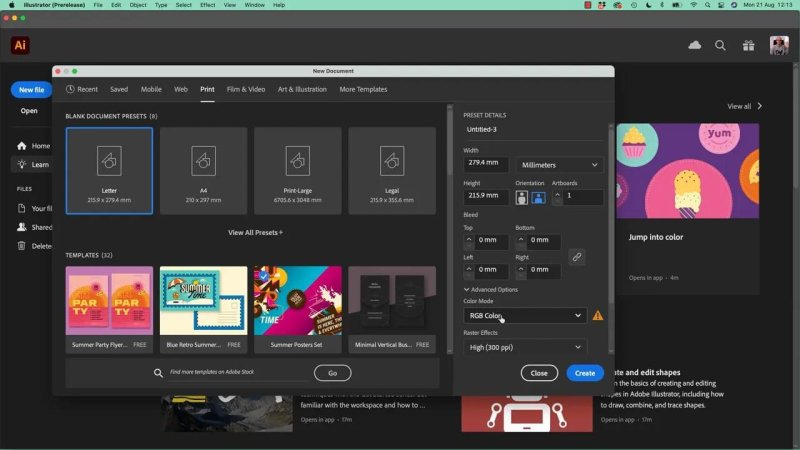800x450 pixels.
Task: Select landscape orientation
Action: (538, 197)
